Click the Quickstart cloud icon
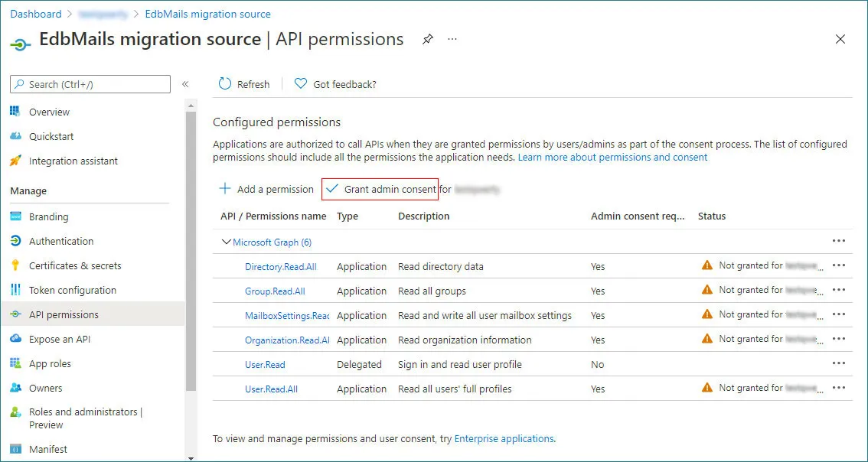Viewport: 868px width, 462px height. click(x=15, y=136)
